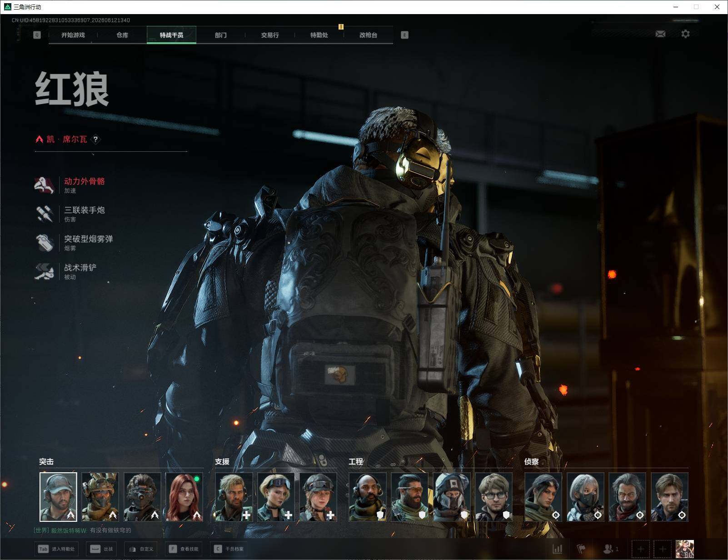
Task: Select the night-vision goggles operator in 突击
Action: point(142,497)
